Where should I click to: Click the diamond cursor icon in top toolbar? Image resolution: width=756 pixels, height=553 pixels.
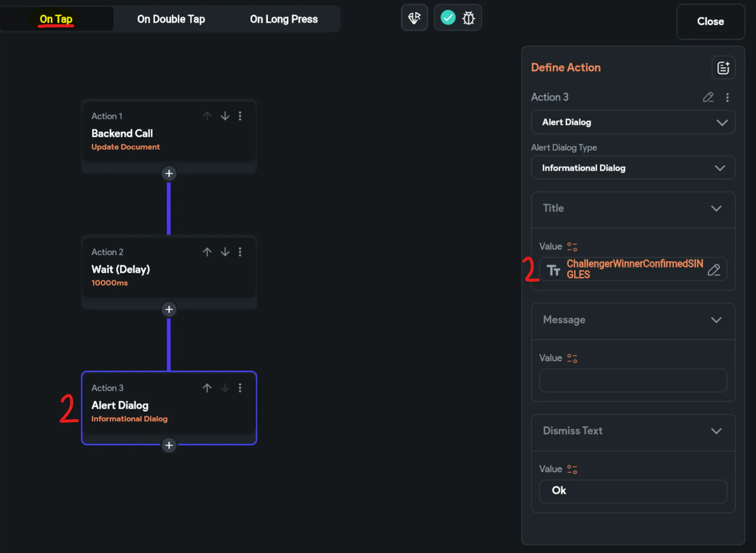pos(415,18)
